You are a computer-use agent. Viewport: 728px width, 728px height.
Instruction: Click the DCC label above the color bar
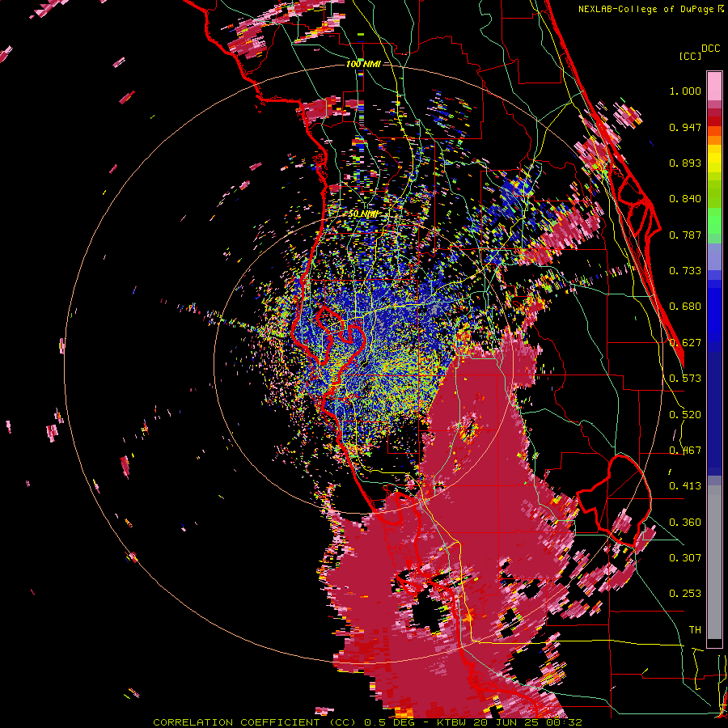click(711, 49)
